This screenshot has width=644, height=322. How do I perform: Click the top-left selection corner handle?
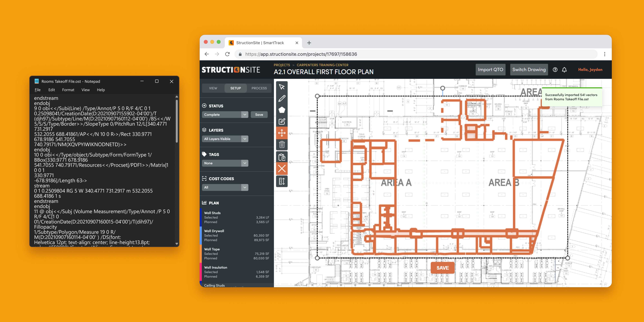click(317, 96)
